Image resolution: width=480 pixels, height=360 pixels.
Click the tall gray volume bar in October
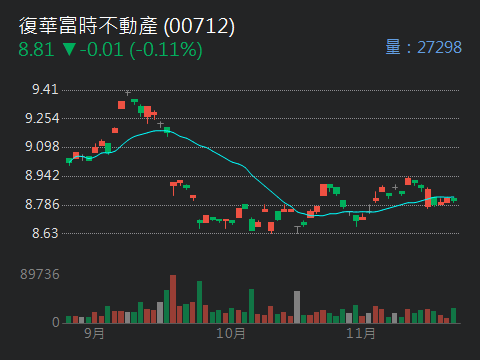(x=297, y=307)
